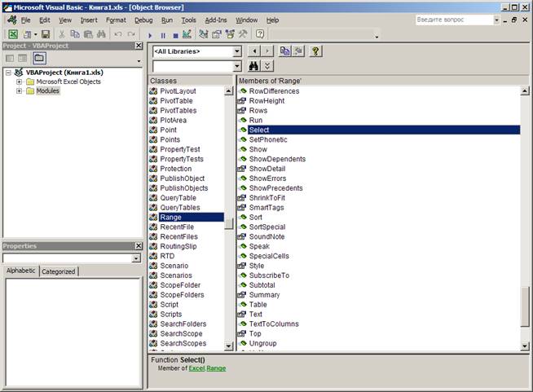The image size is (533, 392).
Task: Click the Save icon in the toolbar
Action: point(46,35)
